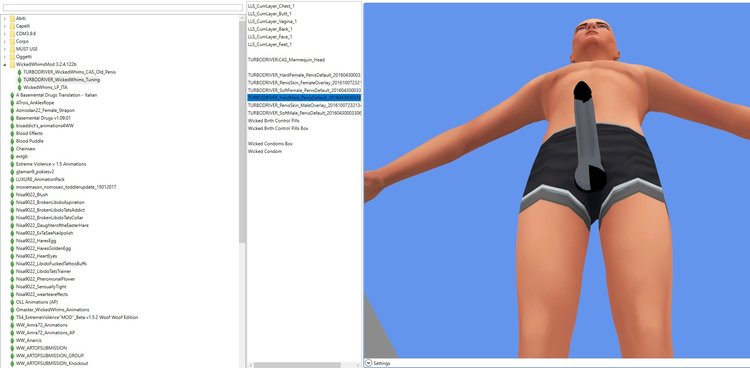
Task: Click the Oggetti folder icon
Action: 12,56
